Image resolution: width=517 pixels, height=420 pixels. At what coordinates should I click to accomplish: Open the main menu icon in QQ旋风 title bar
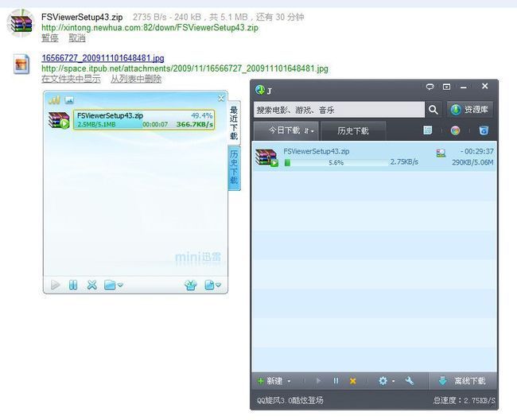(446, 87)
